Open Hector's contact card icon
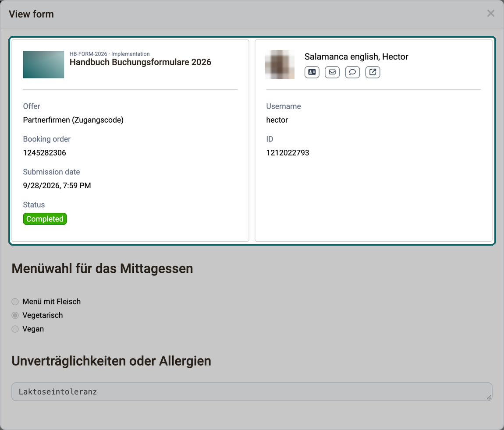This screenshot has height=430, width=504. click(x=312, y=72)
